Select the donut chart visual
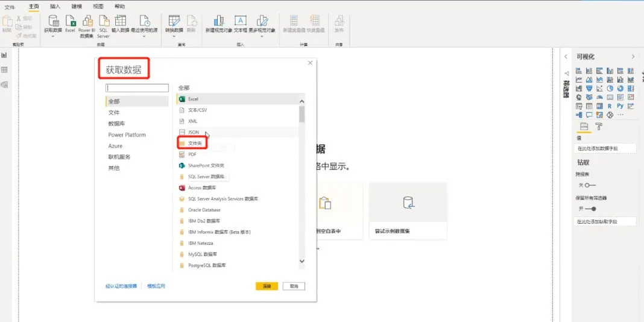This screenshot has height=322, width=644. (620, 88)
